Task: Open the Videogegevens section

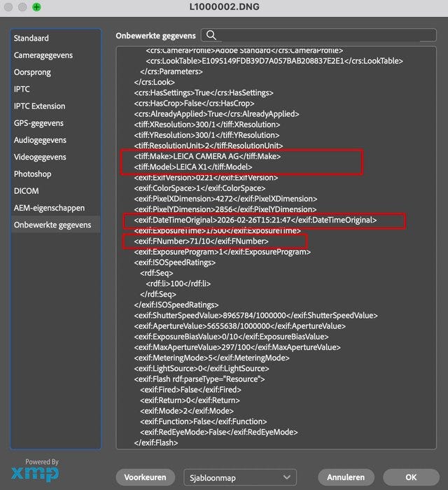Action: 40,157
